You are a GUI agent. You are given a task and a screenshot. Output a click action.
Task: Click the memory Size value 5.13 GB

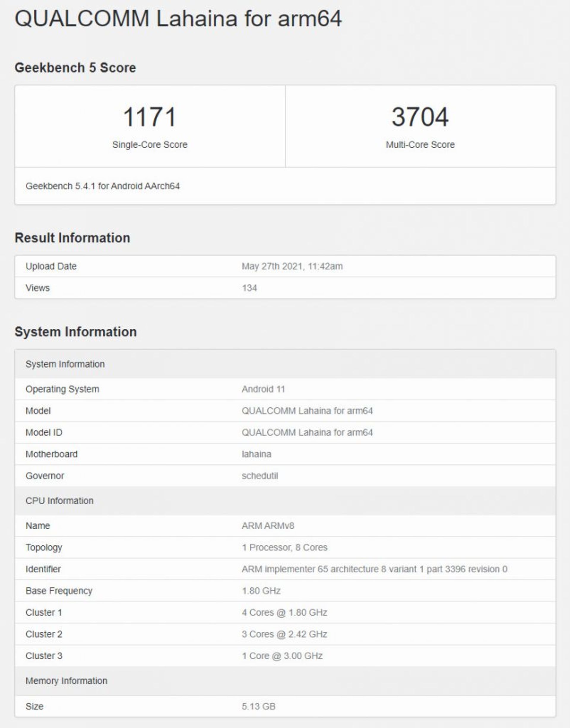tap(258, 706)
